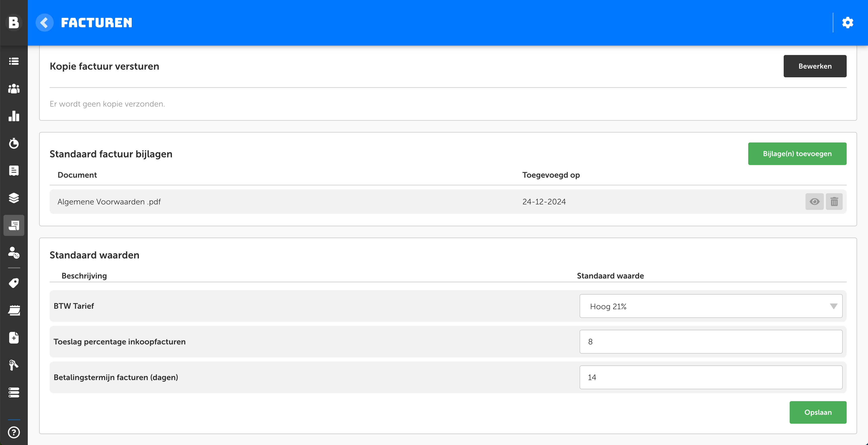The width and height of the screenshot is (868, 445).
Task: Click Bijlage(n) toevoegen button
Action: (797, 154)
